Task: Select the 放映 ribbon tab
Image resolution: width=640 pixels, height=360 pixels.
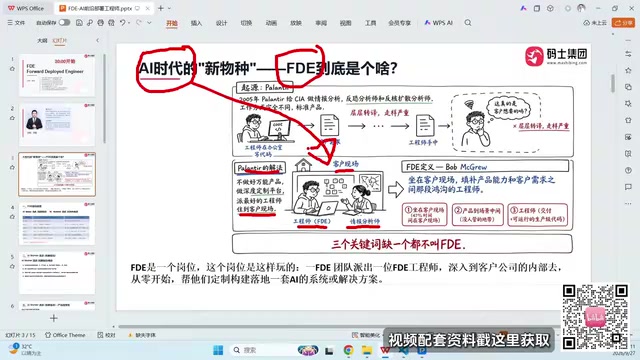Action: [x=296, y=23]
